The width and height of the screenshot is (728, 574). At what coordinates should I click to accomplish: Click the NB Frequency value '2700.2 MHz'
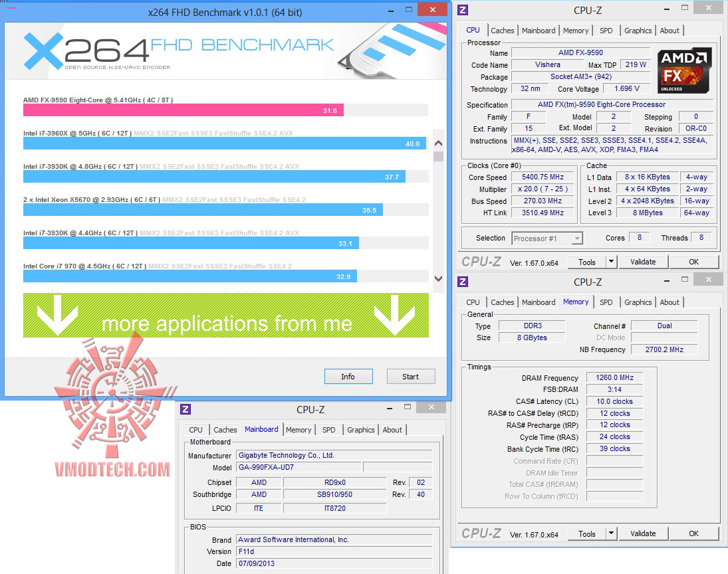click(x=664, y=349)
